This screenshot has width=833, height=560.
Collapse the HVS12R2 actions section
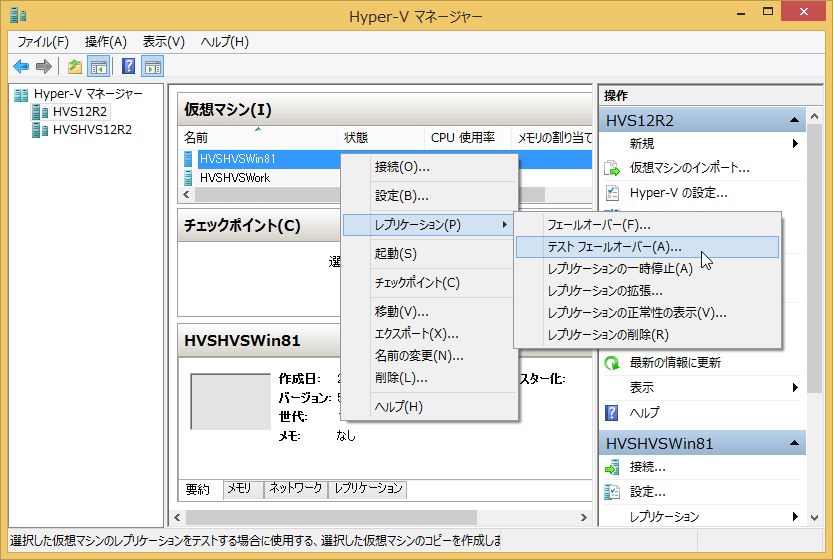point(794,120)
